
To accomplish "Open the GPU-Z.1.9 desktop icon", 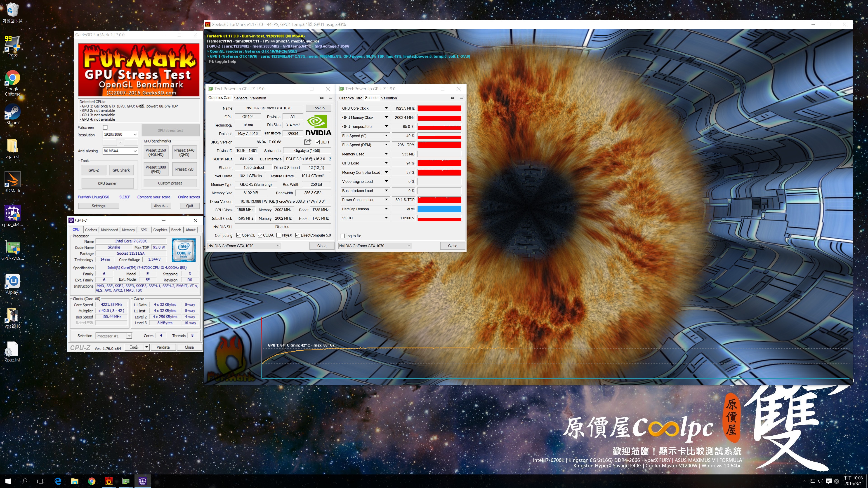I will click(x=12, y=250).
